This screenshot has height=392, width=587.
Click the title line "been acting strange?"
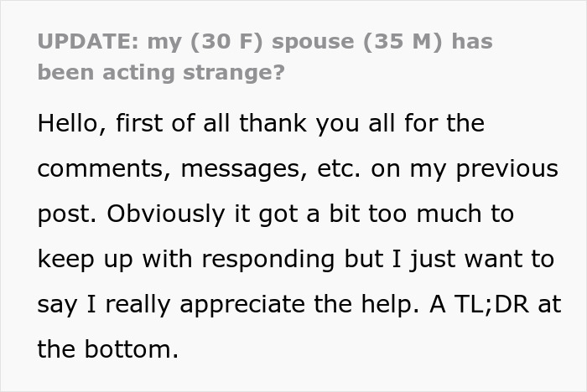161,72
